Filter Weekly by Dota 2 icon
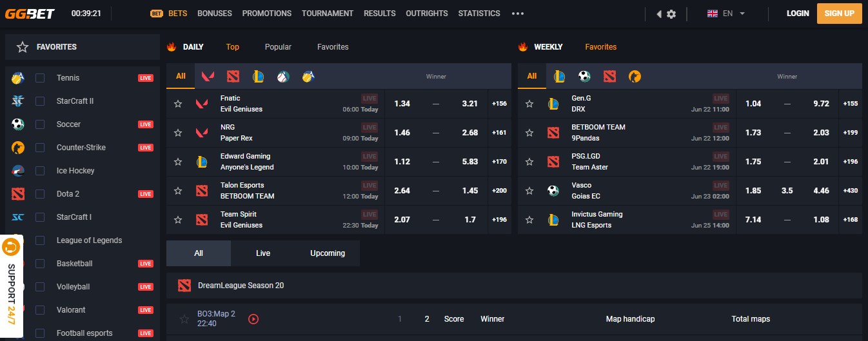The height and width of the screenshot is (341, 868). [609, 77]
